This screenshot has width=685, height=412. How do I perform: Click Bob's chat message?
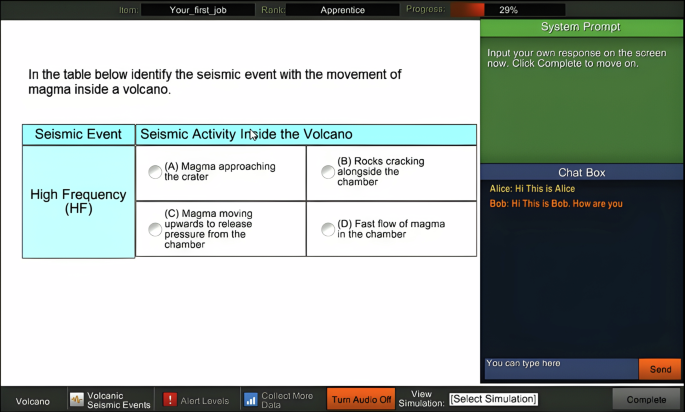[556, 204]
